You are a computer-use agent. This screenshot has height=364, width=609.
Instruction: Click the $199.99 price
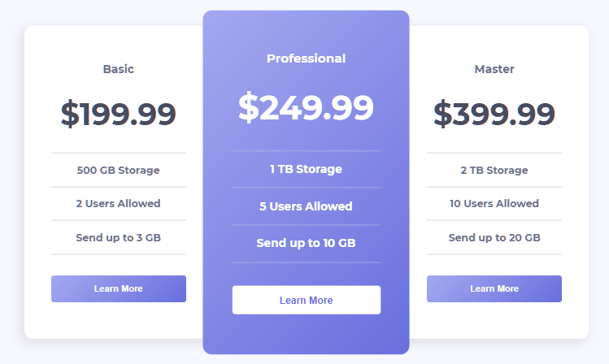[119, 114]
